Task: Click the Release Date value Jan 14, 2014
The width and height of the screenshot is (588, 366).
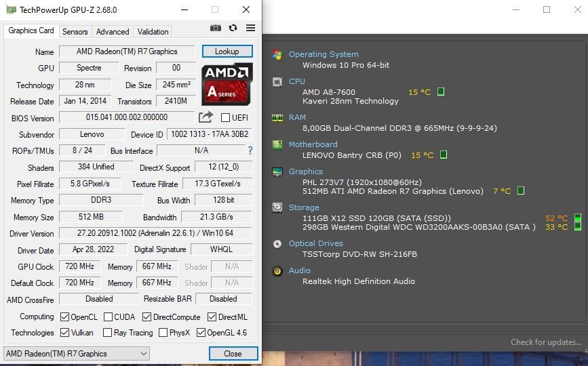Action: [85, 101]
